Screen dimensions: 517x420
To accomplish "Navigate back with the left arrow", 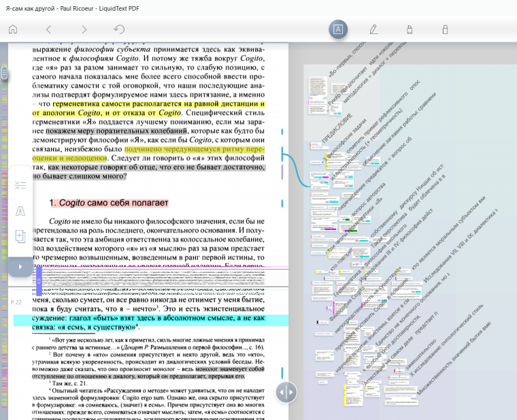I will coord(48,29).
